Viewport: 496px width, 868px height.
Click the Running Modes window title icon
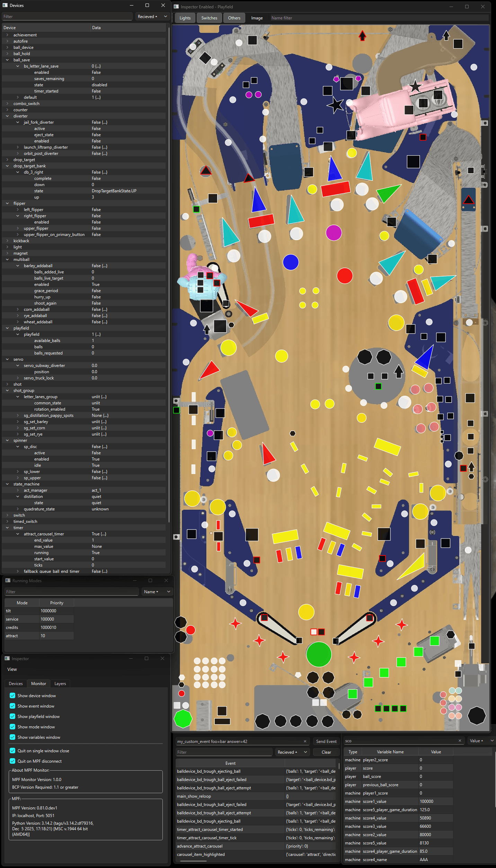8,580
